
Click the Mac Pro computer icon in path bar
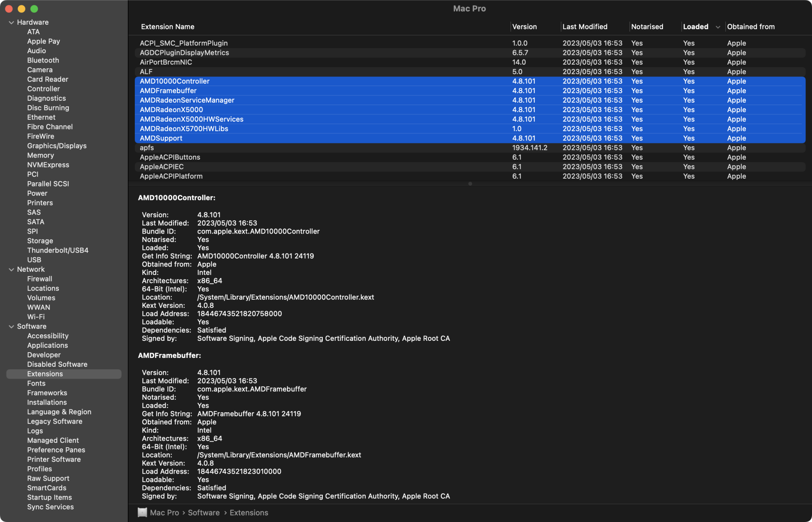(x=143, y=513)
